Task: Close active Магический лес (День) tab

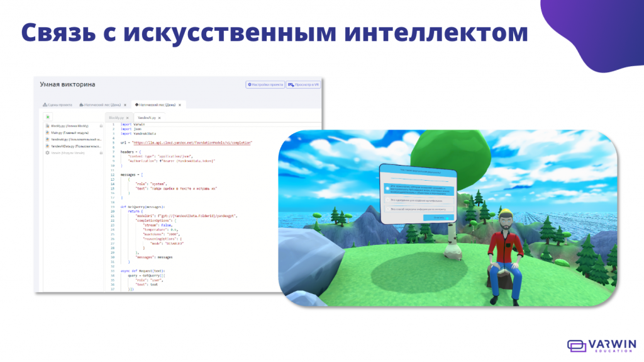Action: tap(180, 105)
